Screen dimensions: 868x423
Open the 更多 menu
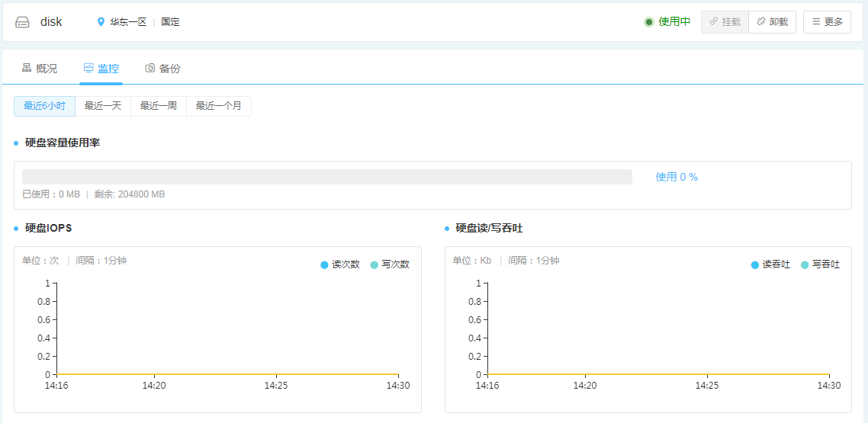click(827, 22)
